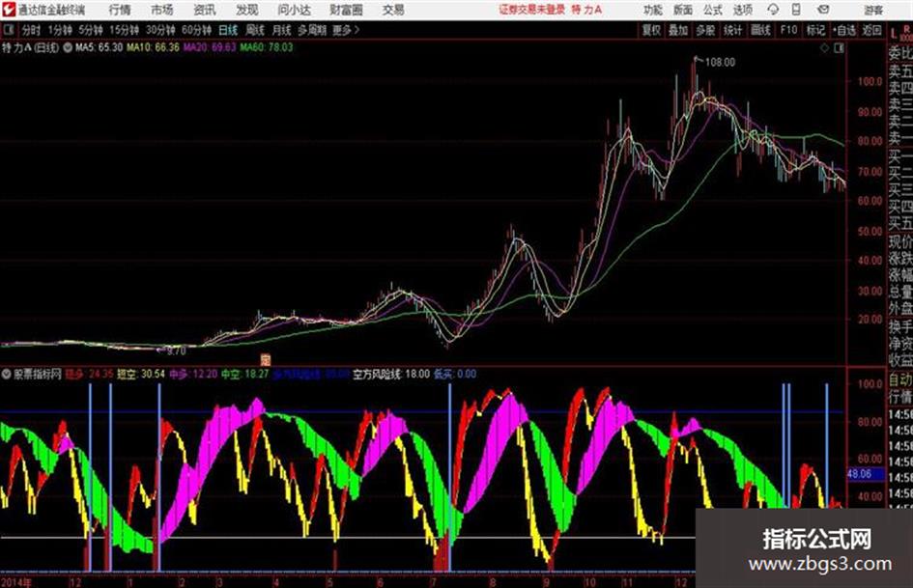Click the 游客 guest account label
Screen dimensions: 913x588
(x=872, y=10)
